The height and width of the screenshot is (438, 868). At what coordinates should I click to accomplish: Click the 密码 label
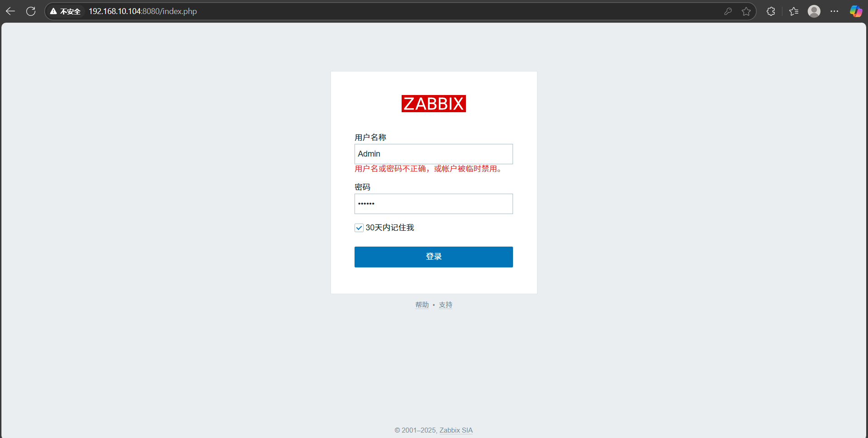(362, 187)
